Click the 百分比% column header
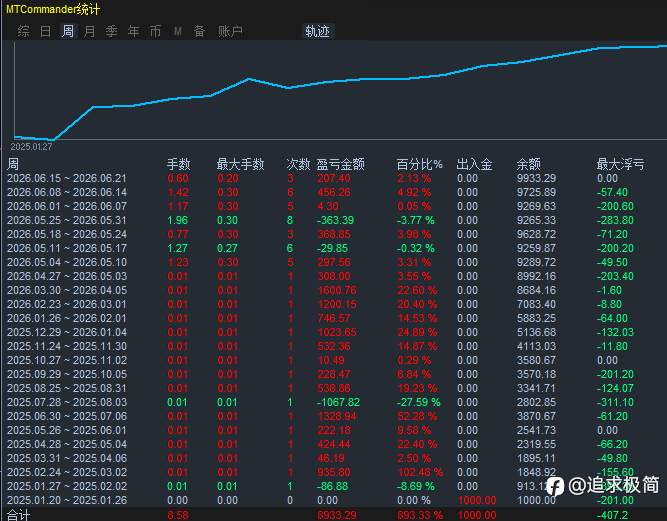The width and height of the screenshot is (667, 521). (420, 164)
